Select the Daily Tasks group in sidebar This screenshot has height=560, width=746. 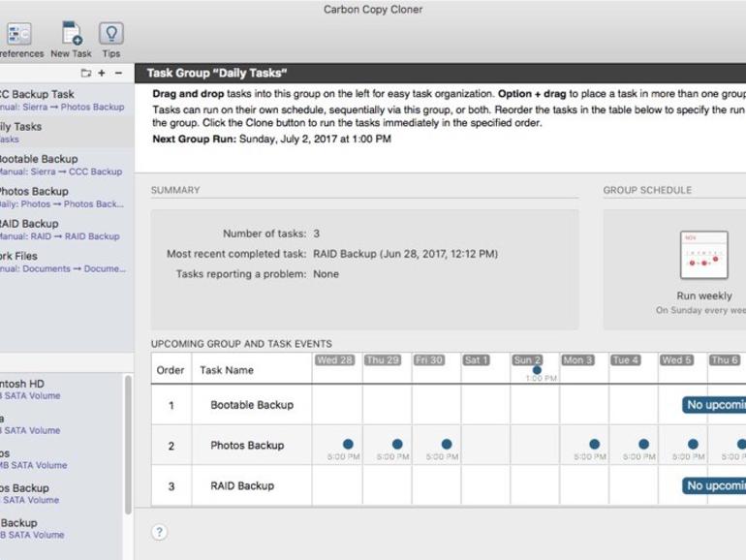[67, 133]
